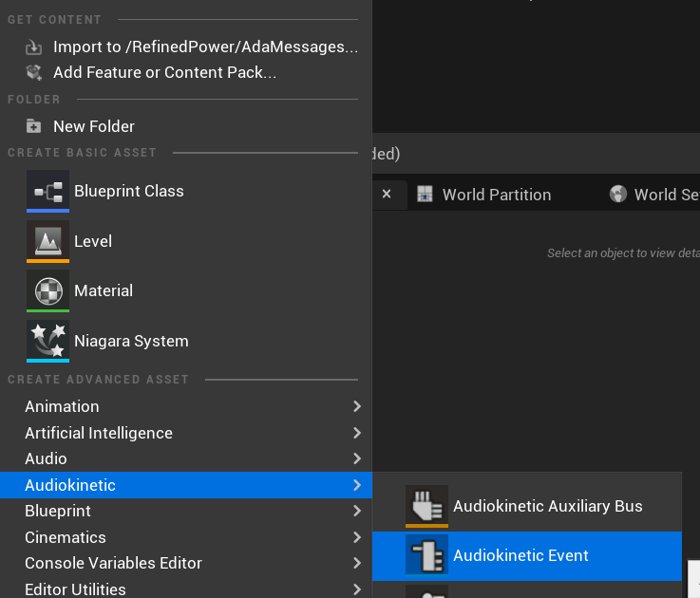700x598 pixels.
Task: Click the Audiokinetic Auxiliary Bus icon
Action: click(426, 506)
